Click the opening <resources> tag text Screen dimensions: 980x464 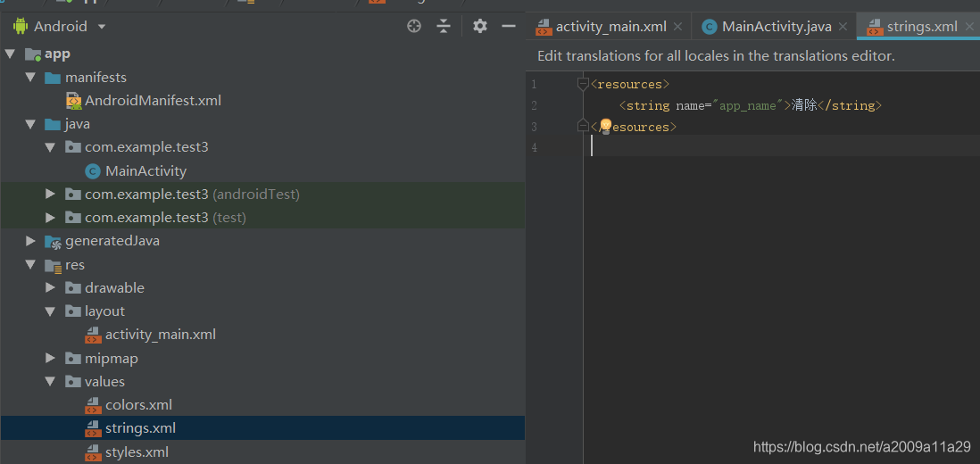630,84
